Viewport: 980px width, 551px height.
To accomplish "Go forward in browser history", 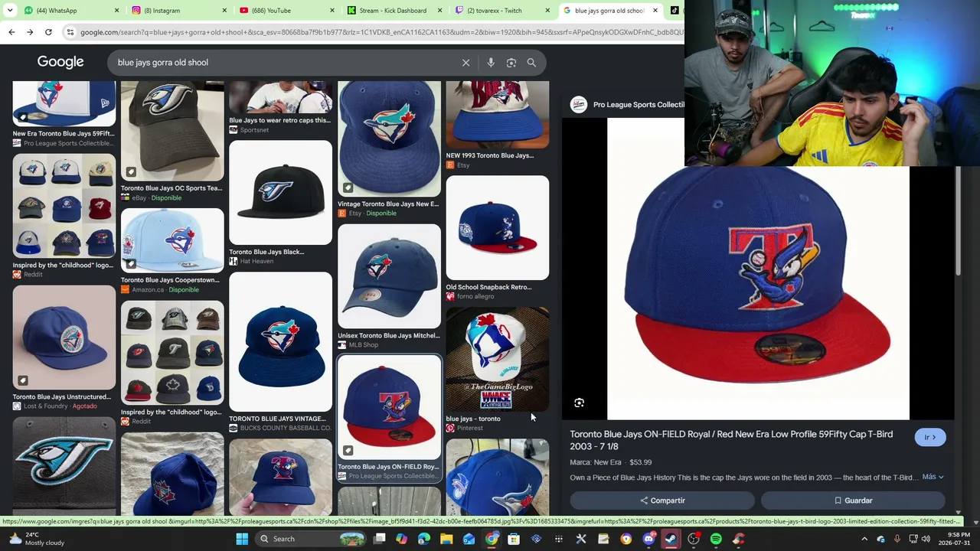I will 30,32.
